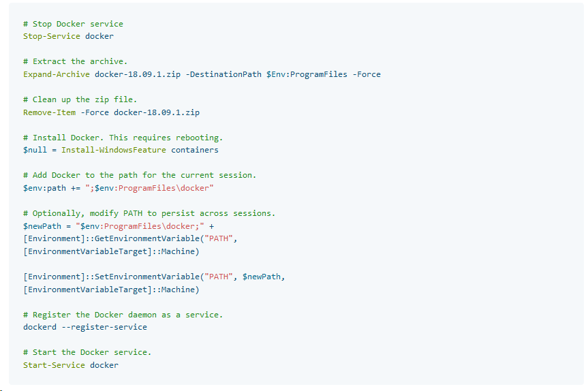Click the 'Install Docker' comment line
The height and width of the screenshot is (391, 588).
[123, 138]
